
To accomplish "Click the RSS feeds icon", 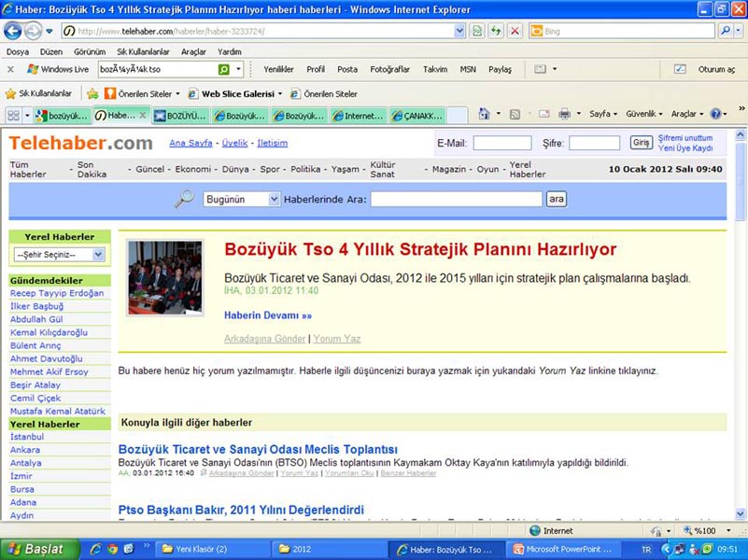I will coord(515,115).
